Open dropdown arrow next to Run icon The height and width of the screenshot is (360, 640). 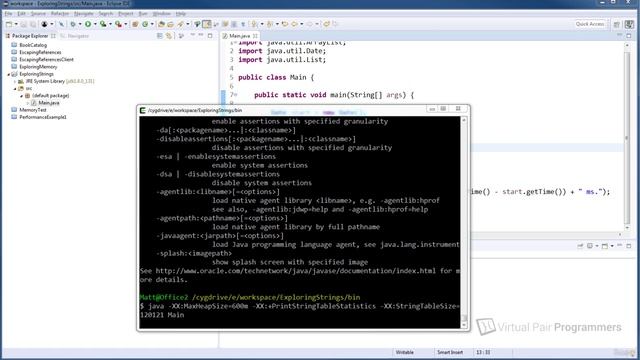coord(95,24)
